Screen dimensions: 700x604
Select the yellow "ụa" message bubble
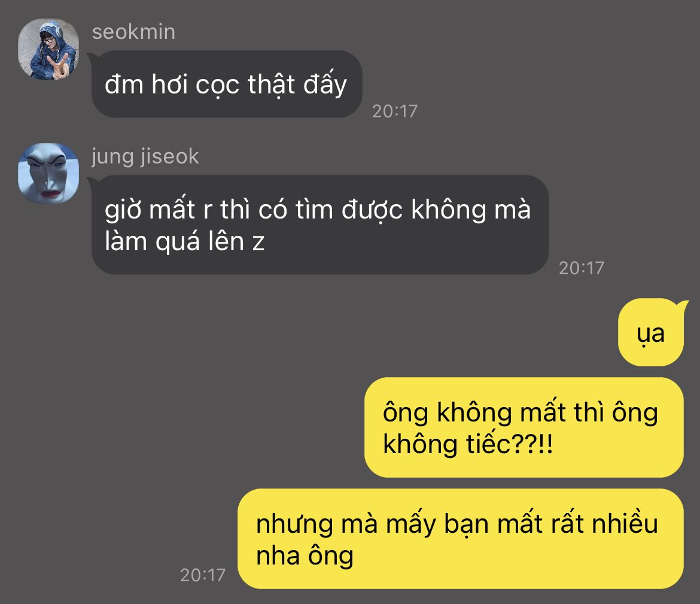click(x=651, y=332)
